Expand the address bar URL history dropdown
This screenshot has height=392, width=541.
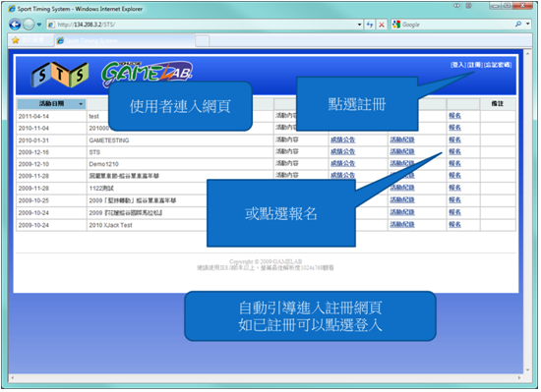(x=359, y=25)
